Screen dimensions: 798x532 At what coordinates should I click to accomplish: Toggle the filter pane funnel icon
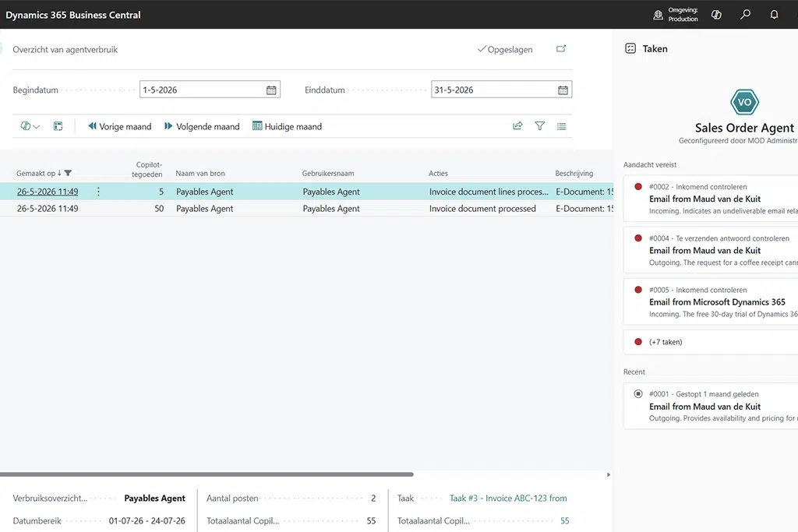point(540,125)
